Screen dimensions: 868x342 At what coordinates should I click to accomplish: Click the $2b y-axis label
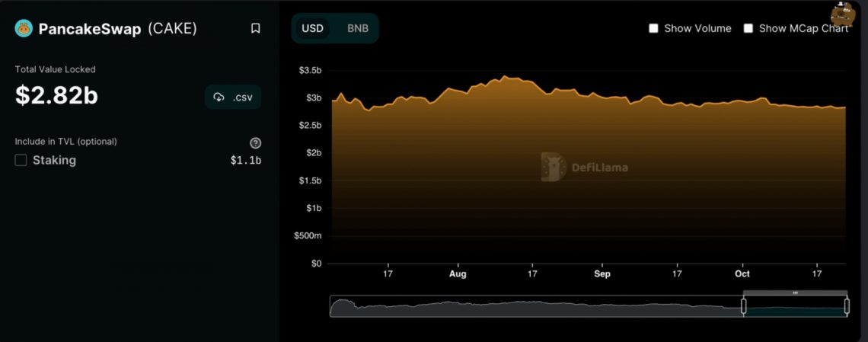pyautogui.click(x=314, y=153)
